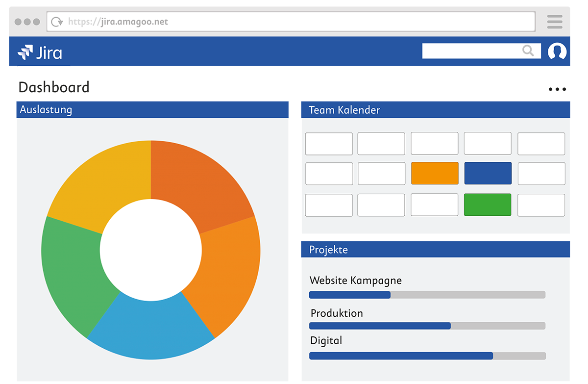Switch to the Team Kalender section
This screenshot has width=588, height=384.
[x=343, y=110]
